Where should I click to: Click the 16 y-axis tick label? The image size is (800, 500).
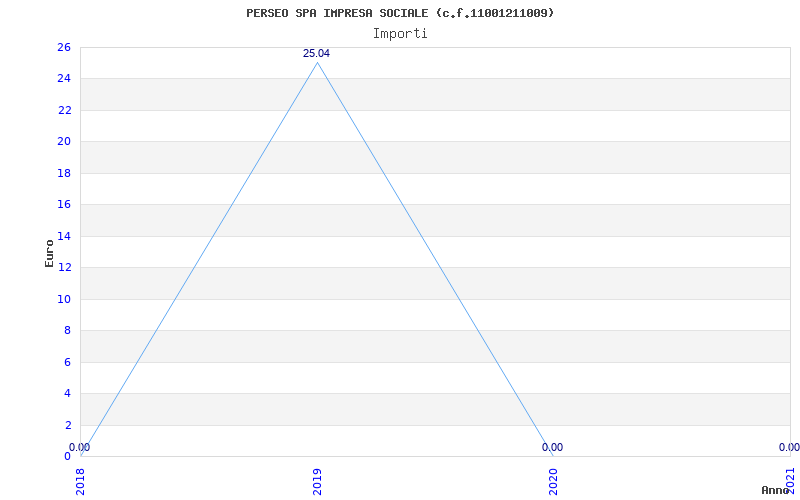(x=64, y=205)
